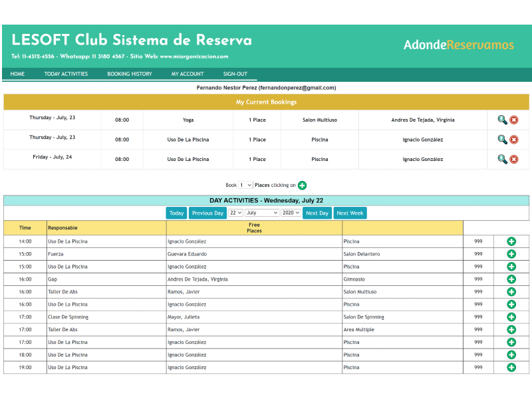Click the AdondeReservamos logo
Viewport: 532px width, 399px height.
point(458,45)
